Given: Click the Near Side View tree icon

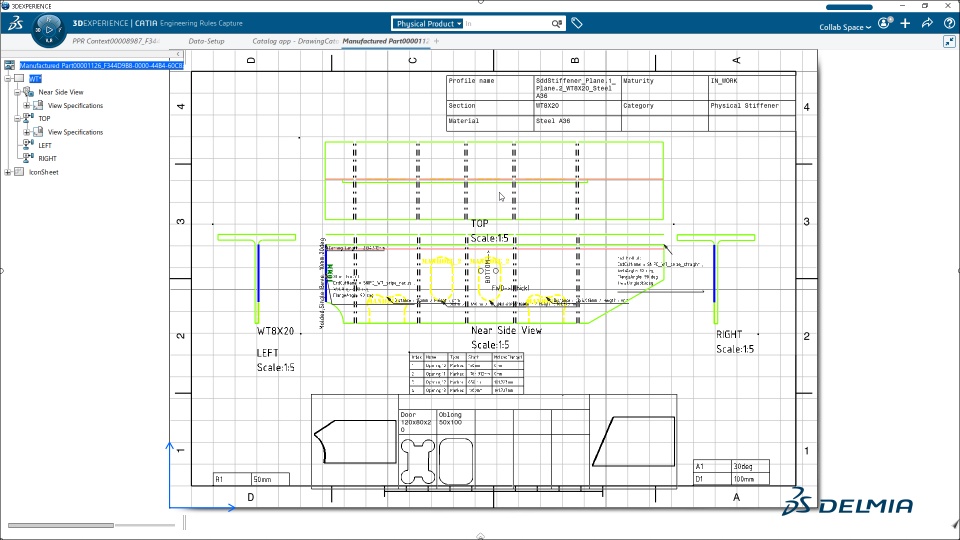Looking at the screenshot, I should point(28,92).
